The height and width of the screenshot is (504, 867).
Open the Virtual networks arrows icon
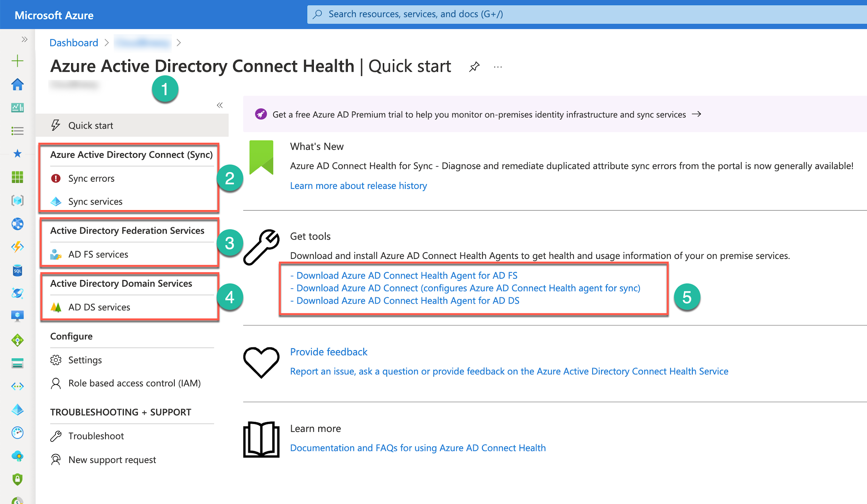pyautogui.click(x=17, y=386)
